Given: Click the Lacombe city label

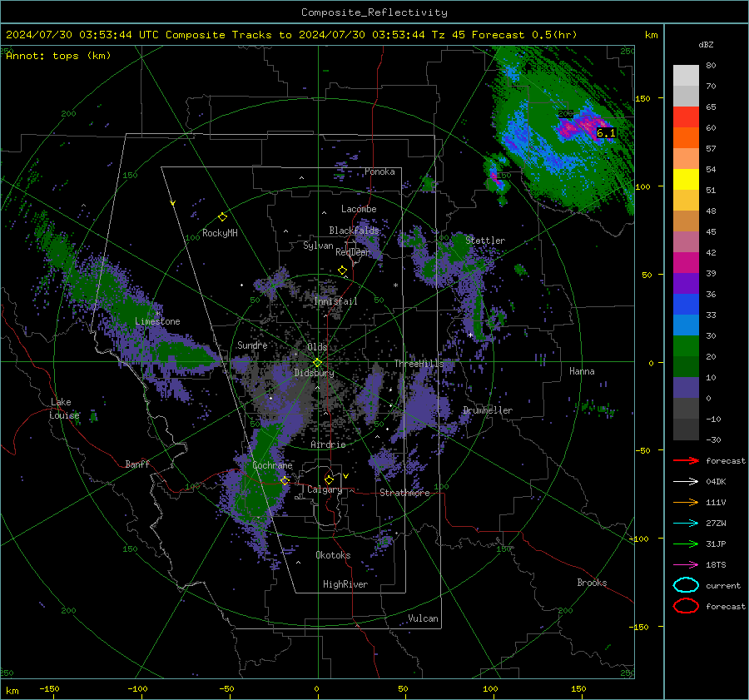Looking at the screenshot, I should (359, 209).
